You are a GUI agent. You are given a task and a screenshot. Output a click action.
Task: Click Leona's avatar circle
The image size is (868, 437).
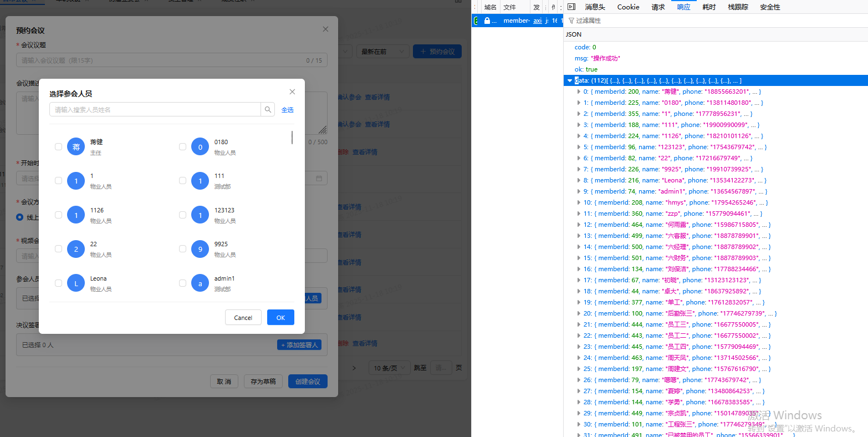pyautogui.click(x=76, y=283)
